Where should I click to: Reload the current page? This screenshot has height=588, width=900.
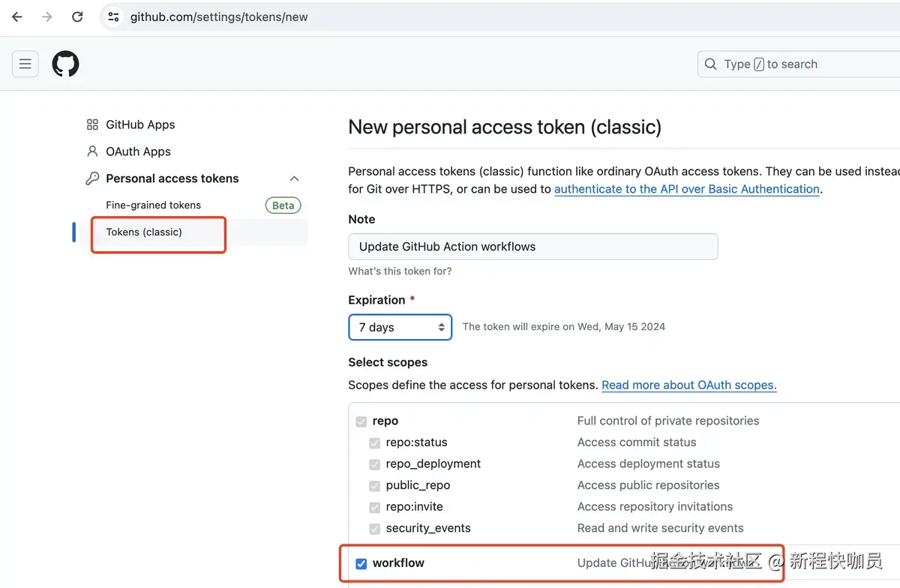(77, 16)
